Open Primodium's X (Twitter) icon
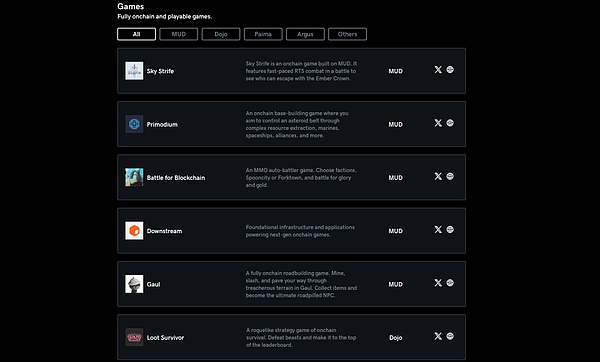 438,123
